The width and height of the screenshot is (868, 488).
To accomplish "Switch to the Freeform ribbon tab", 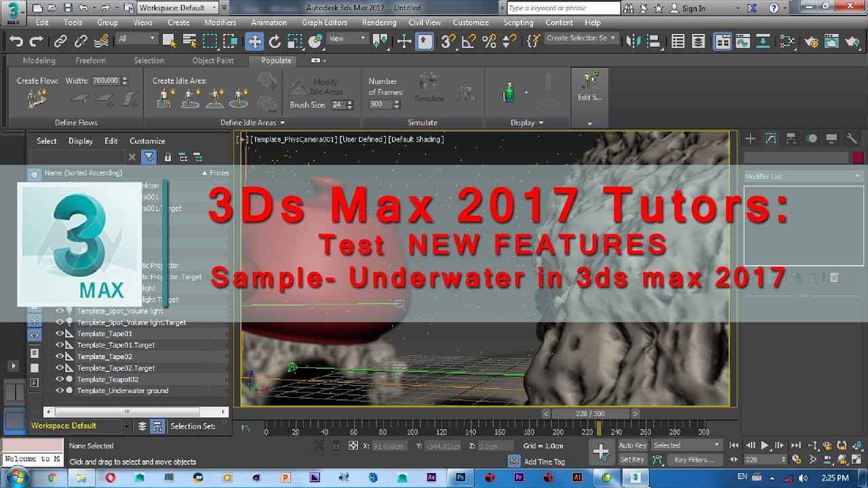I will point(90,60).
